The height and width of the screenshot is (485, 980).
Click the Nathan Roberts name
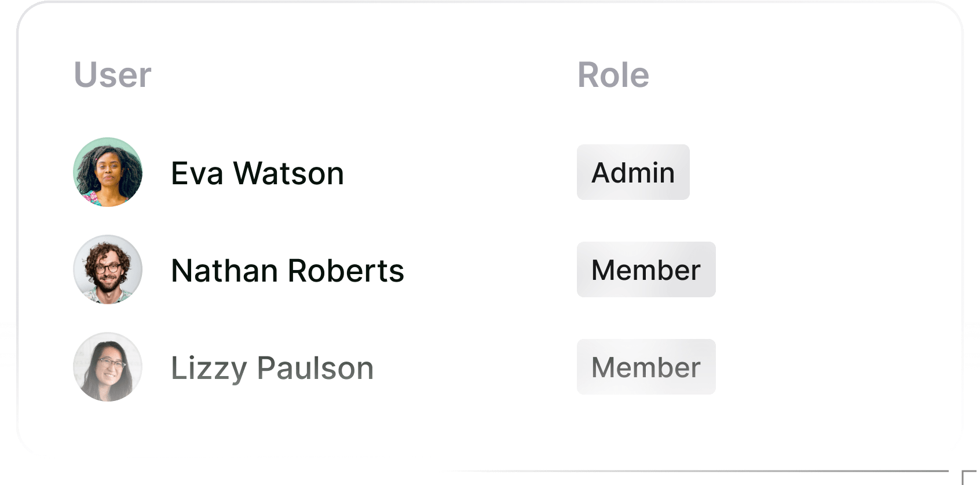pyautogui.click(x=287, y=271)
